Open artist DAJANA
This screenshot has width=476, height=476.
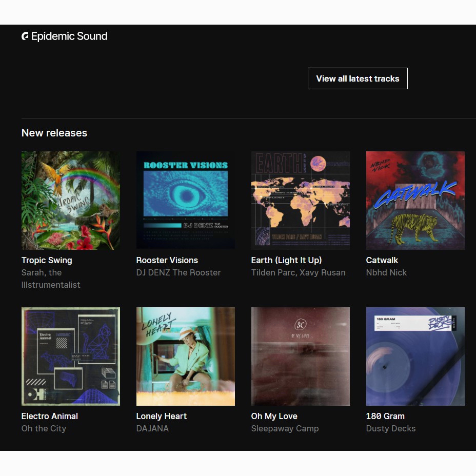tap(152, 429)
